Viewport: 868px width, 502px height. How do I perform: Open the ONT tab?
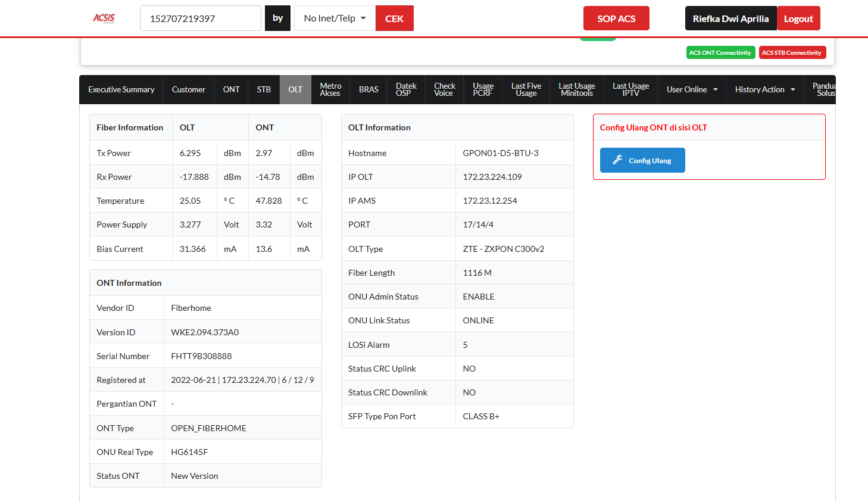[232, 90]
